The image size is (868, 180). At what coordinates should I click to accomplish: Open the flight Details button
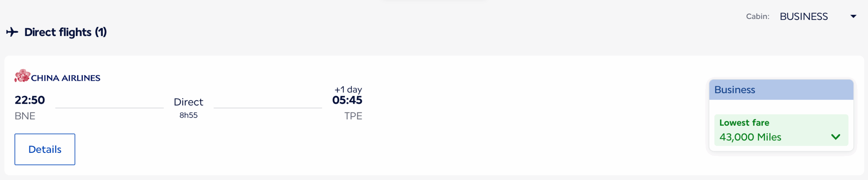pos(45,149)
